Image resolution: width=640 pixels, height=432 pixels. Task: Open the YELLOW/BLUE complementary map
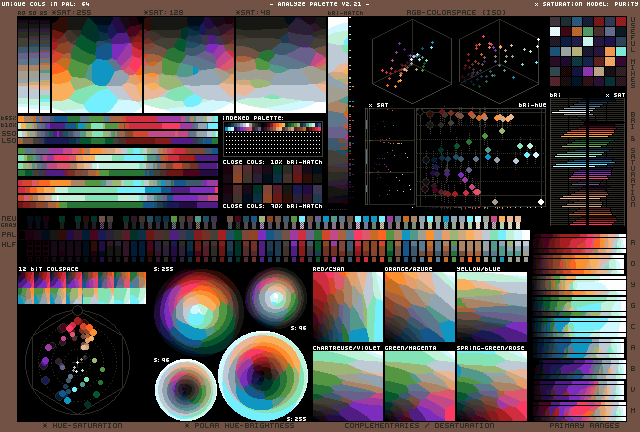click(492, 307)
